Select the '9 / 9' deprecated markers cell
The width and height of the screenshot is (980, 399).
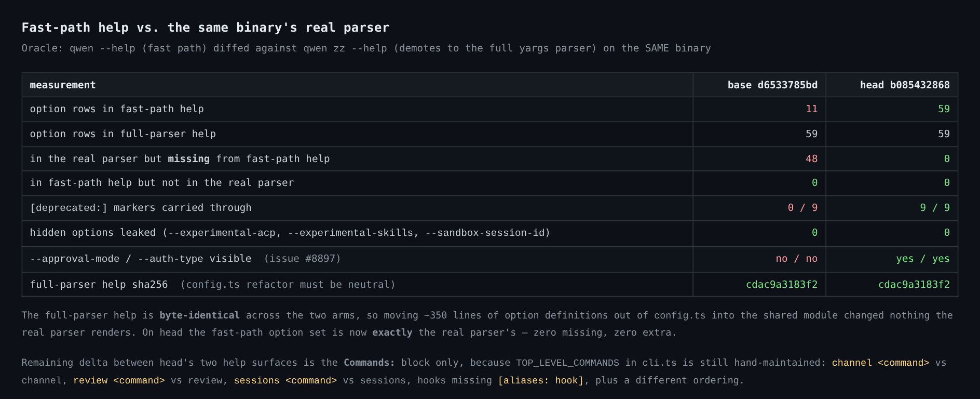(935, 208)
